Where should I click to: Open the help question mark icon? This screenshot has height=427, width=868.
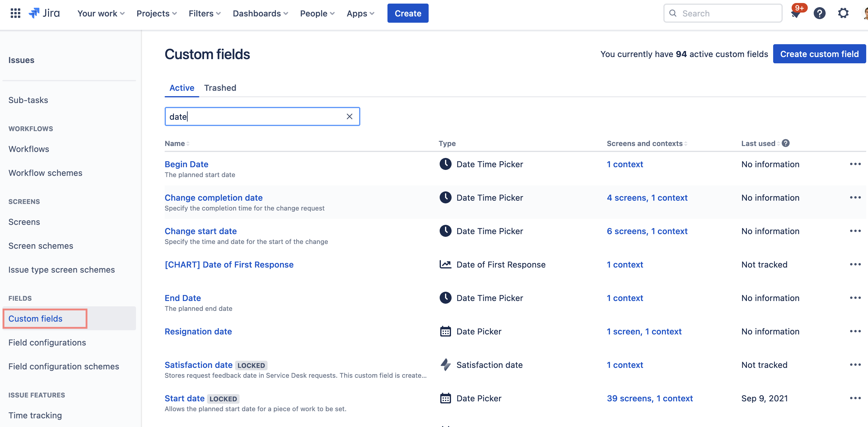[819, 13]
